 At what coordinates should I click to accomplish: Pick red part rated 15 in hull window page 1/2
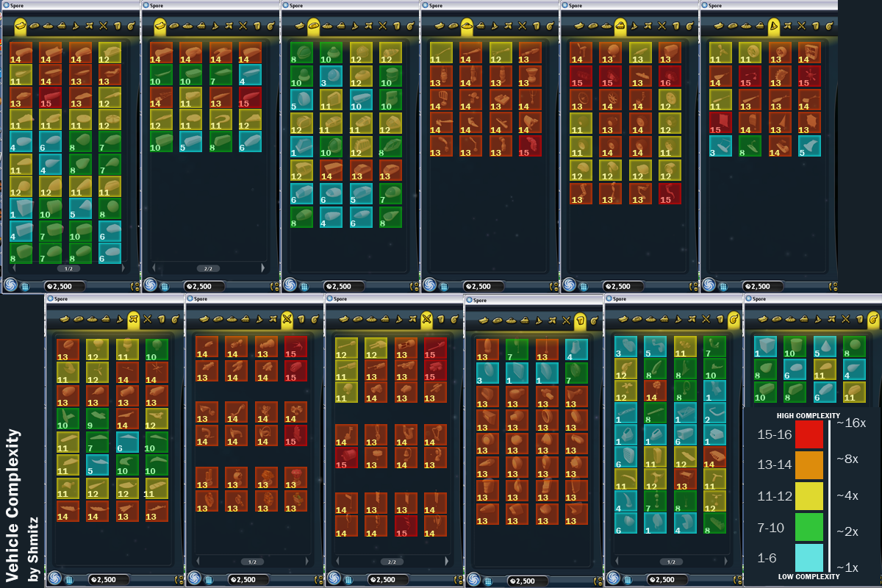click(x=51, y=98)
